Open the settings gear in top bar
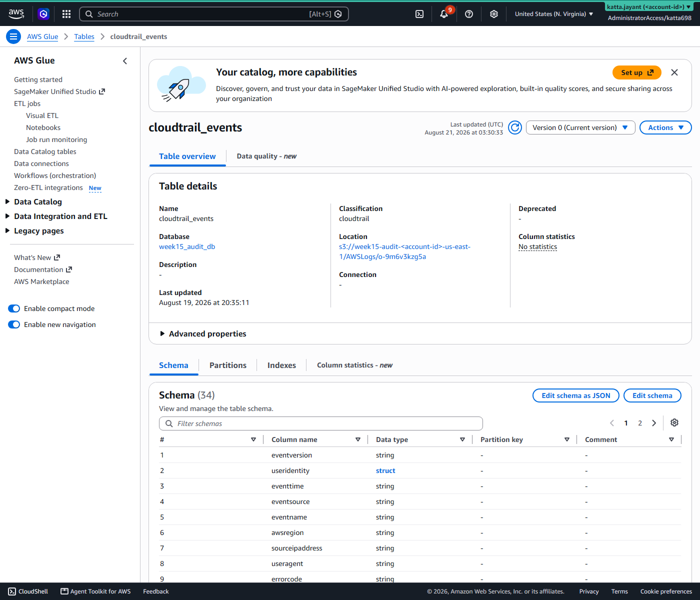 [x=494, y=14]
